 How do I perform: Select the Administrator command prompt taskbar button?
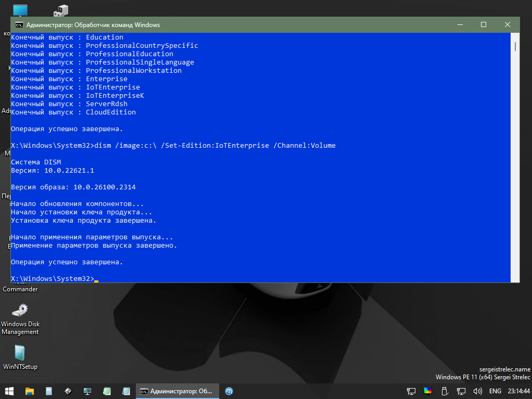click(176, 391)
